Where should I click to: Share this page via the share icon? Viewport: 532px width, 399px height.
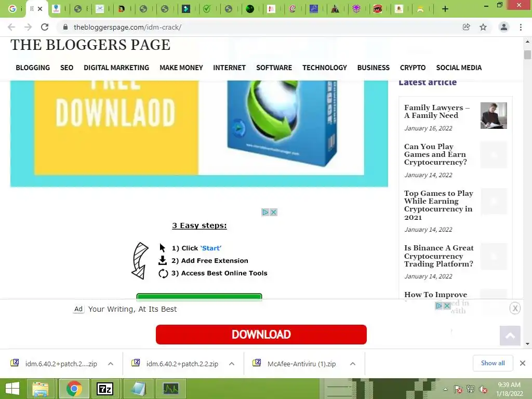[467, 27]
